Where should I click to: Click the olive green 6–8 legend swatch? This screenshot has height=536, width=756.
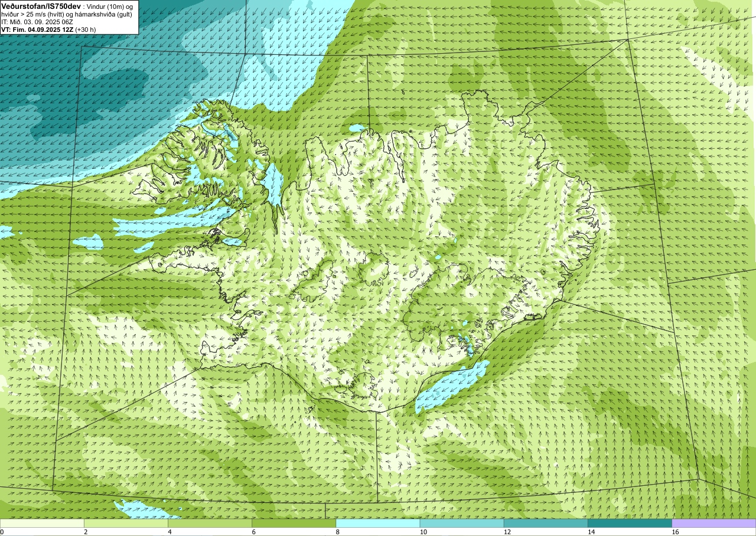coord(294,523)
